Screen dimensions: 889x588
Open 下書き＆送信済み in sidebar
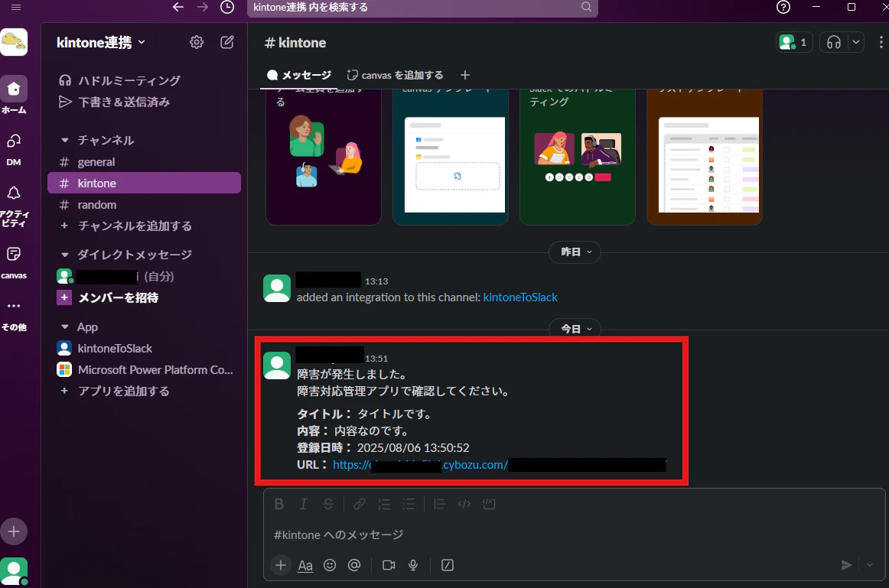pyautogui.click(x=144, y=102)
